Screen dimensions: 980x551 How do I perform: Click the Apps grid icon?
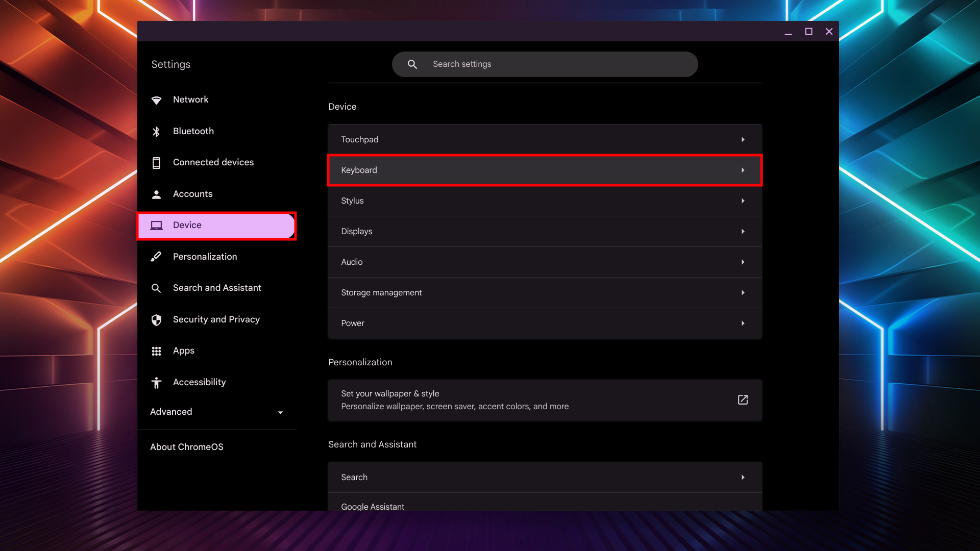156,350
